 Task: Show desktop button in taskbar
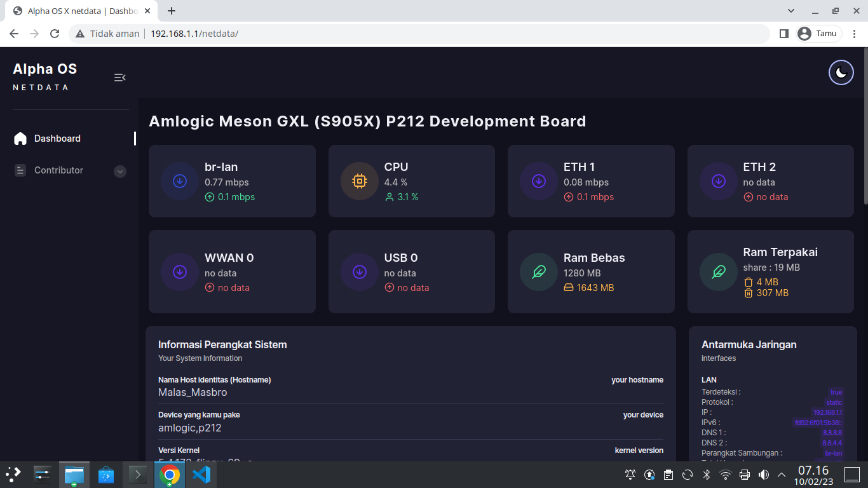click(x=852, y=475)
